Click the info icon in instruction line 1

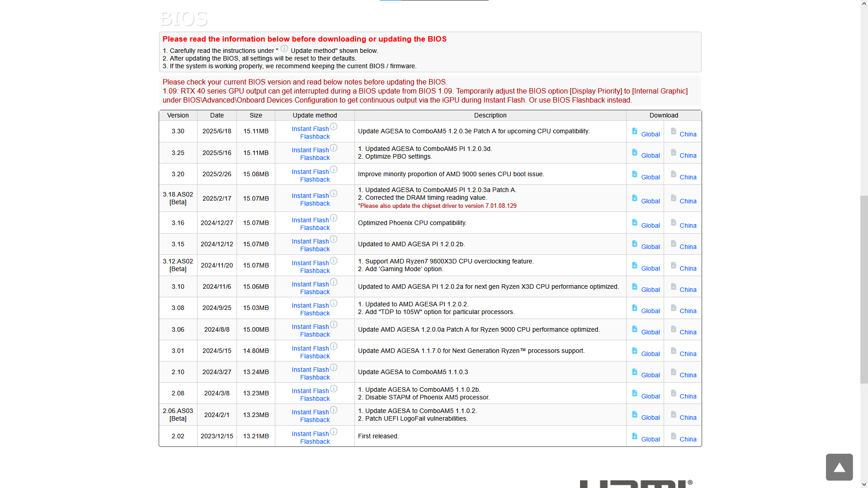(x=284, y=48)
